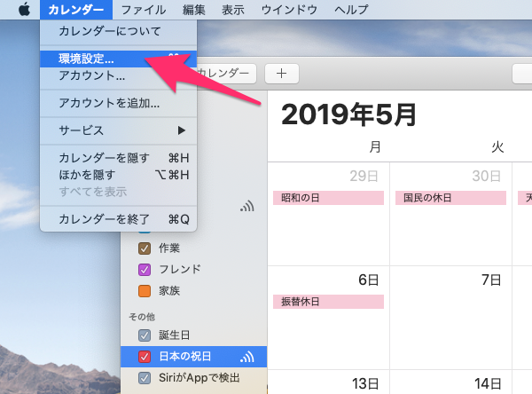This screenshot has height=394, width=532.
Task: Select the SiriがAppで検出 calendar label
Action: point(199,378)
